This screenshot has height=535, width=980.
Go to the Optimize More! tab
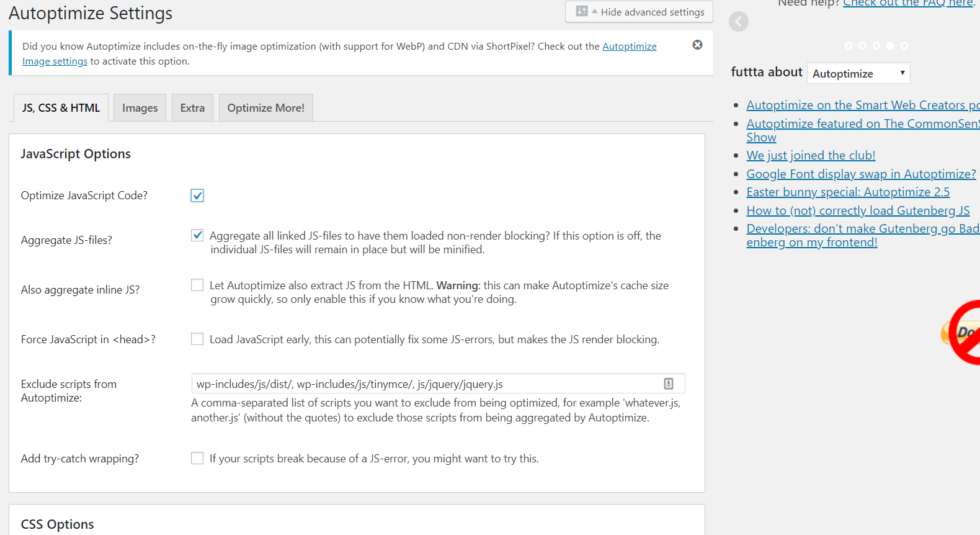tap(265, 108)
